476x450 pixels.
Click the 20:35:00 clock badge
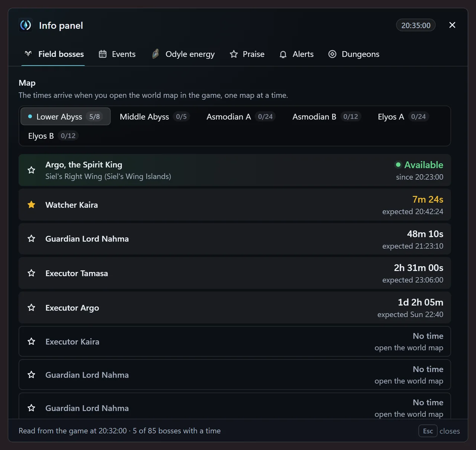tap(416, 25)
